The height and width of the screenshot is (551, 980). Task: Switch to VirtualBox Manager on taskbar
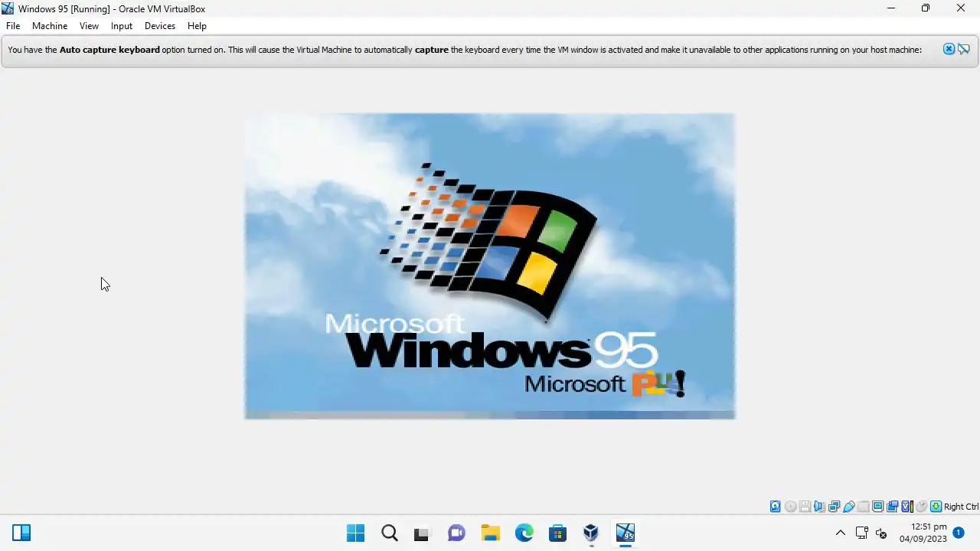(591, 533)
